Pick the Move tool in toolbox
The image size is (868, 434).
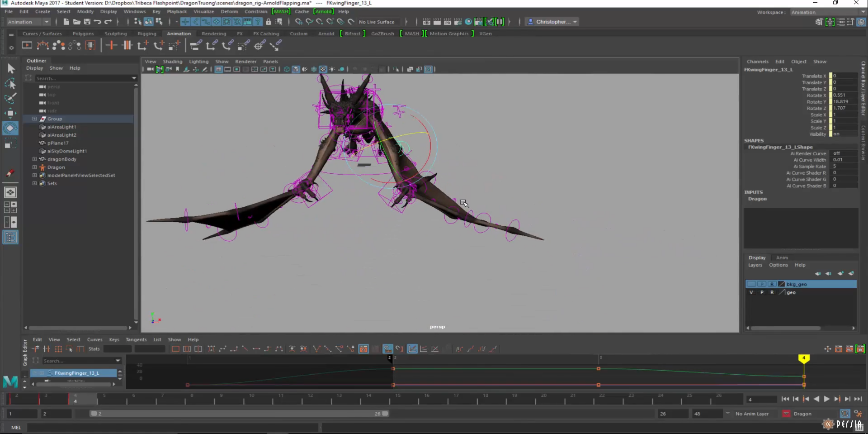[11, 113]
